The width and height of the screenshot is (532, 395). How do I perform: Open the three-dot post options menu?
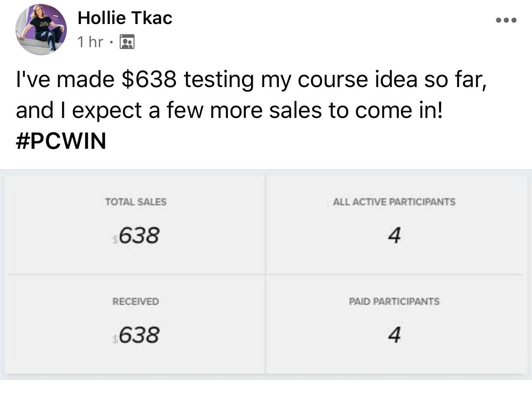click(506, 20)
